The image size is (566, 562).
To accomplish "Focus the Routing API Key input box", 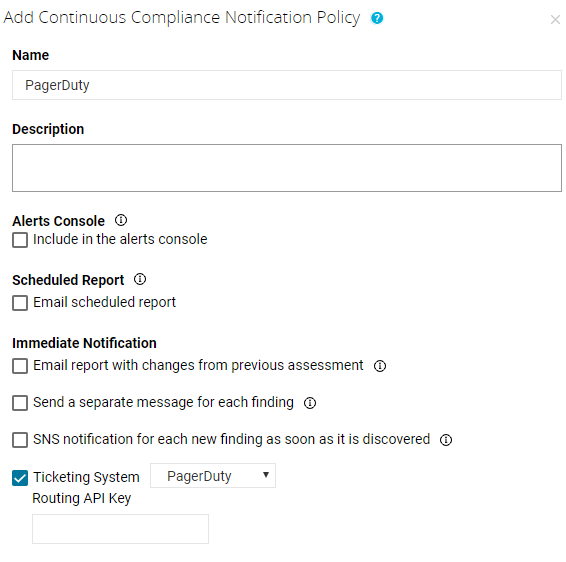I will 121,529.
